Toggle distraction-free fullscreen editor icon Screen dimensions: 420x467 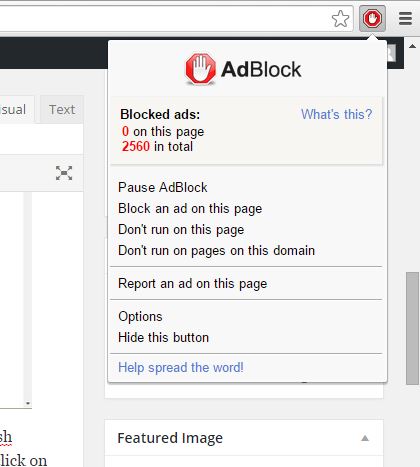click(x=64, y=173)
